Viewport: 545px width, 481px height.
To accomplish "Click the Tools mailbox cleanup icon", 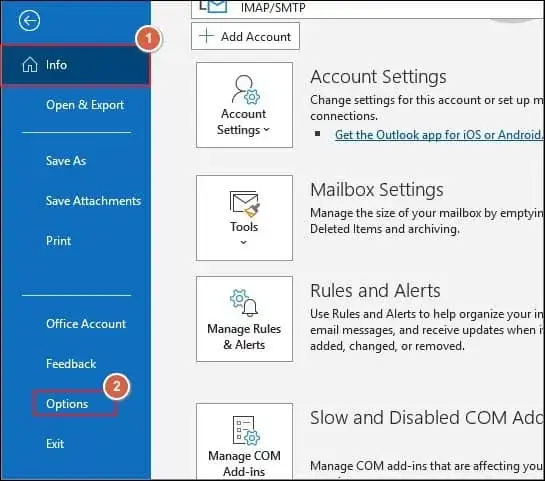I will 244,204.
